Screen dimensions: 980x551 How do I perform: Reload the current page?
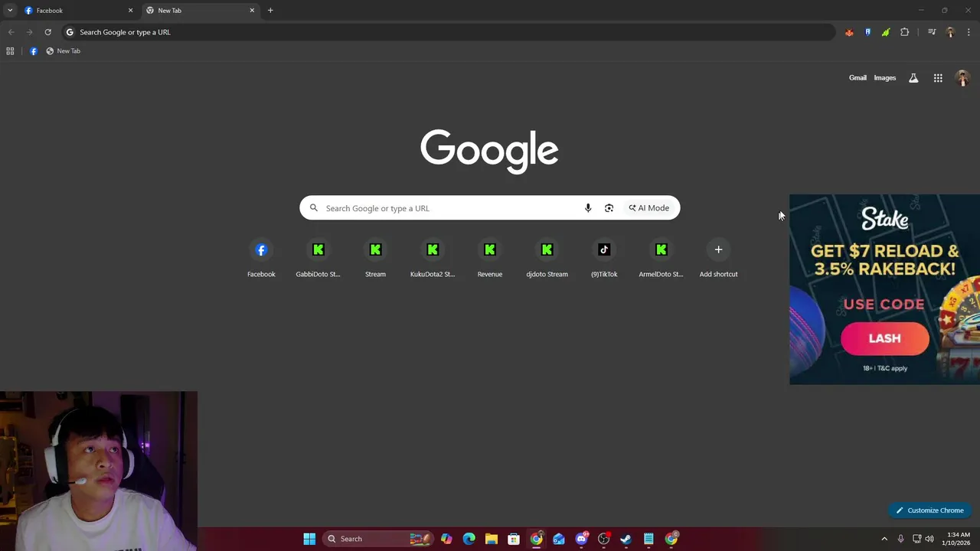[x=47, y=32]
